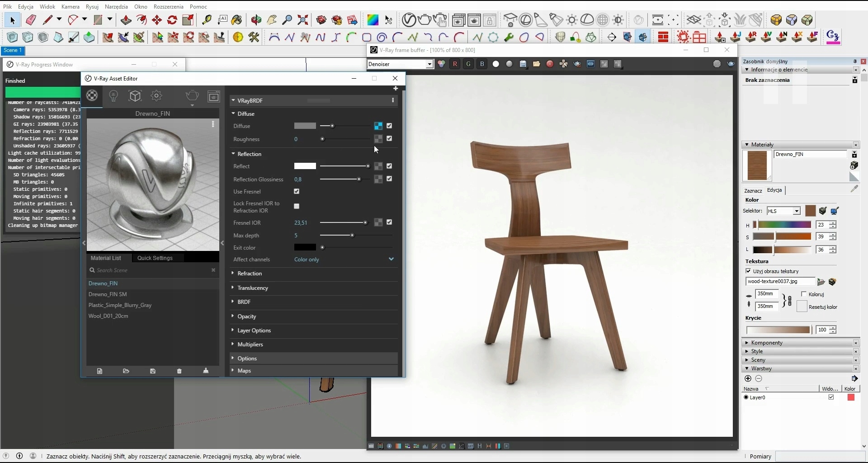Image resolution: width=868 pixels, height=463 pixels.
Task: Click the save material disk icon
Action: coord(153,371)
